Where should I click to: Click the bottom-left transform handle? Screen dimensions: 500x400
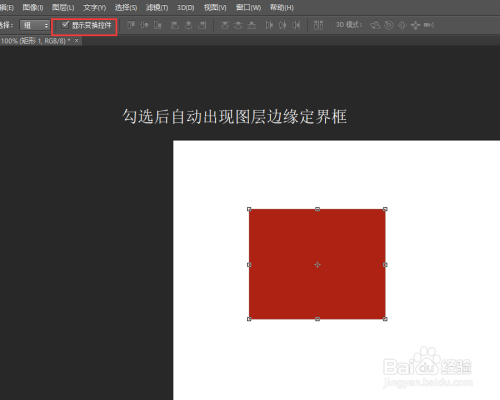(x=249, y=319)
